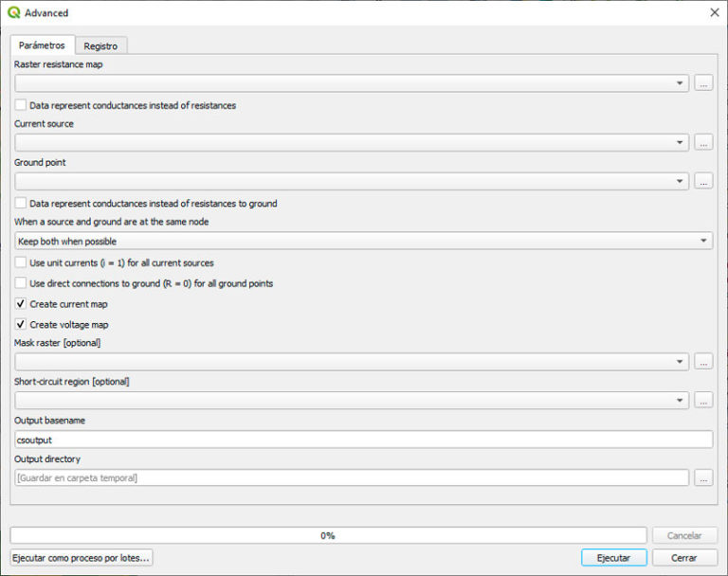The width and height of the screenshot is (728, 576).
Task: Click the Advanced window title text
Action: (46, 13)
